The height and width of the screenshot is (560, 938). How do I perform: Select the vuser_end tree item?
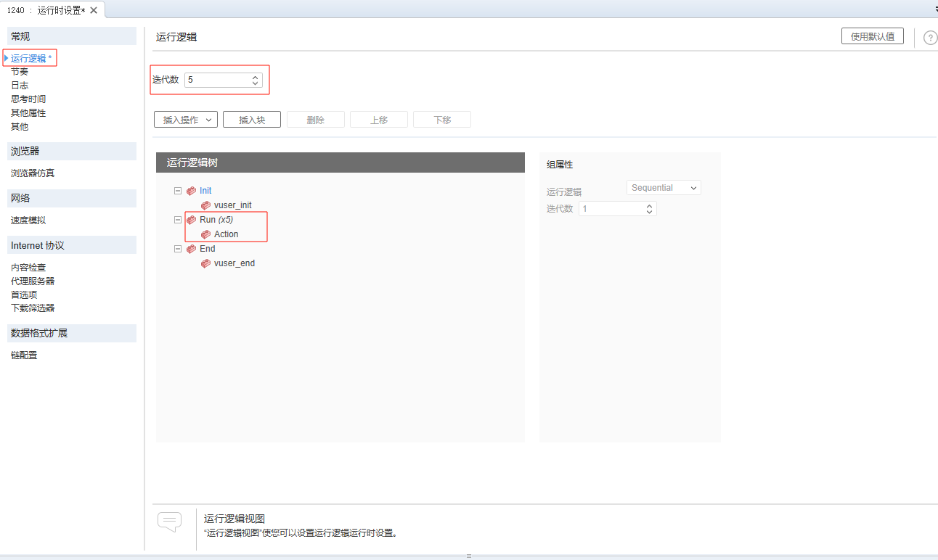point(234,263)
